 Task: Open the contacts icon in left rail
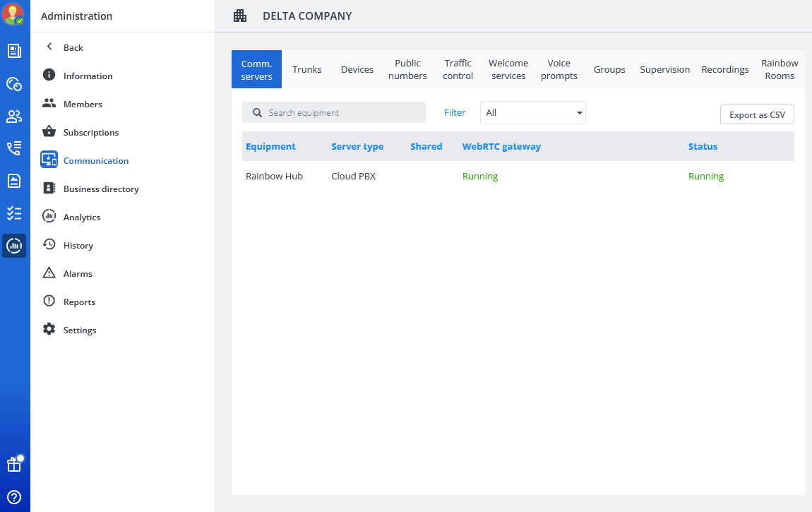pos(14,117)
